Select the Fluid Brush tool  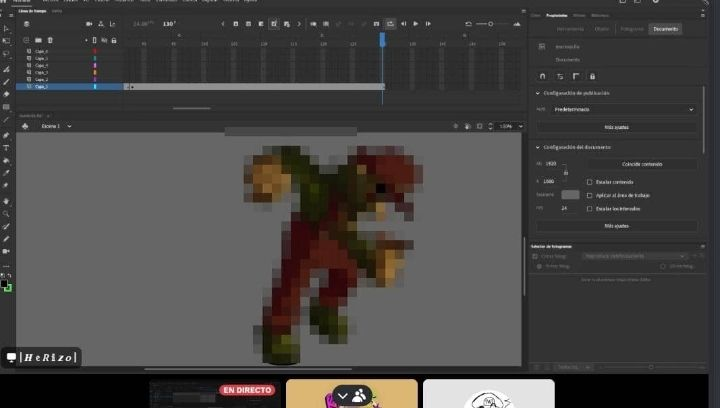click(x=6, y=69)
